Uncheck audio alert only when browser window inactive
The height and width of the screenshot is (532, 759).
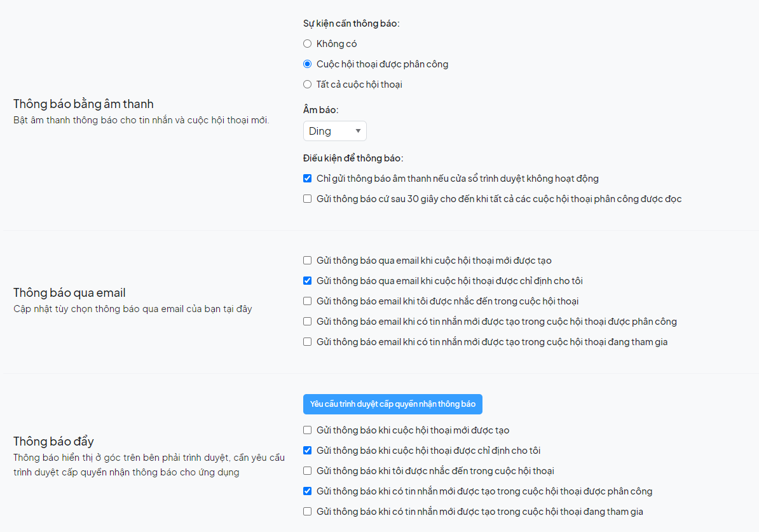[x=308, y=179]
